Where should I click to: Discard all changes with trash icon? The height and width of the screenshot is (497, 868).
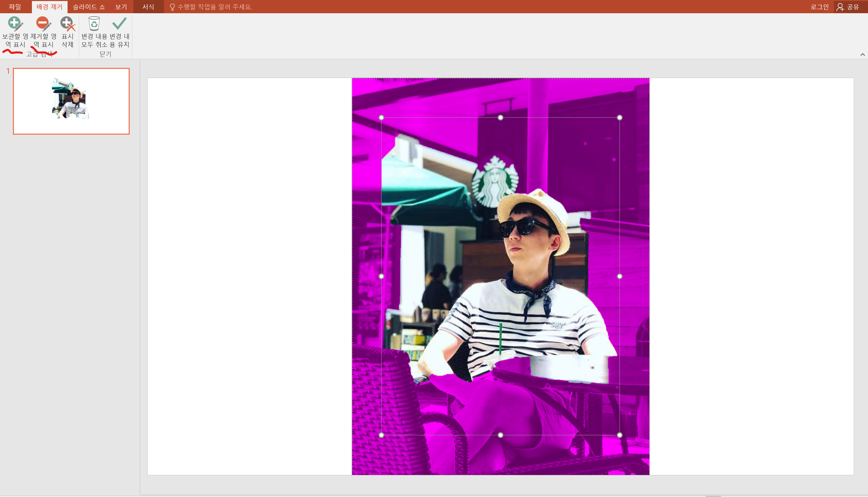click(94, 32)
